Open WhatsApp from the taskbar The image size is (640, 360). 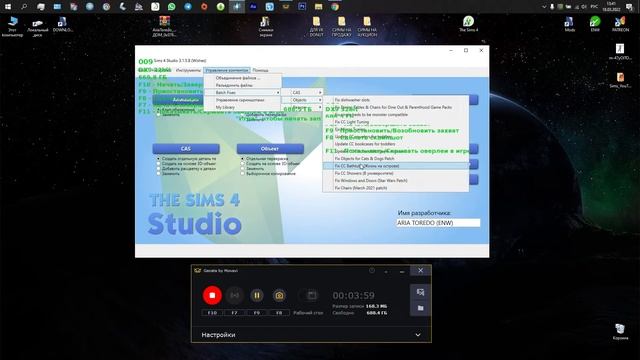171,7
